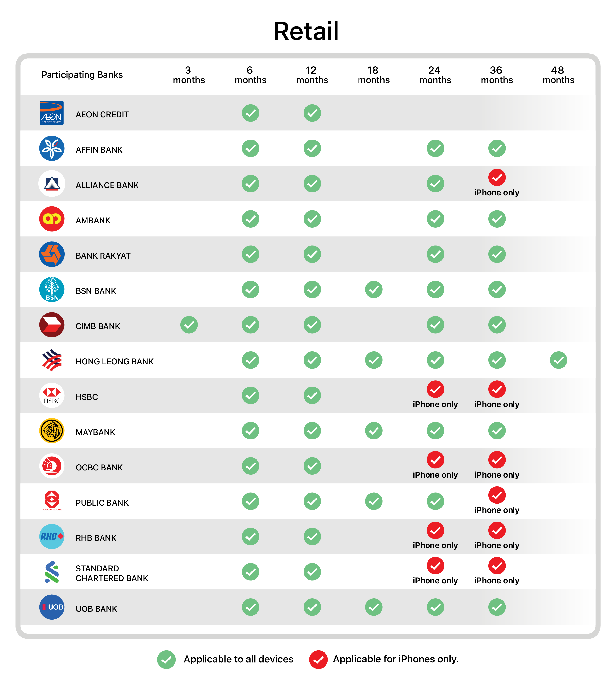
Task: Click CIMB Bank 3 months checkmark
Action: [x=189, y=325]
